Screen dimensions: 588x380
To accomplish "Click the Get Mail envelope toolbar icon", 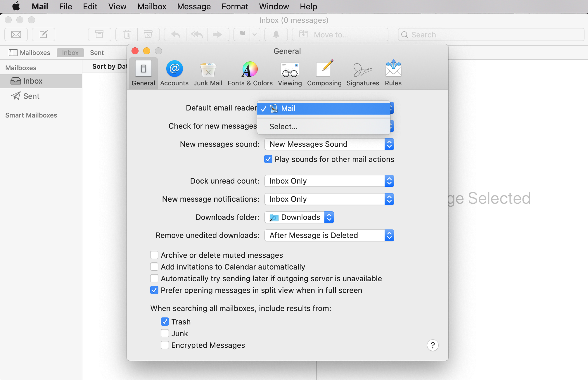I will [16, 34].
